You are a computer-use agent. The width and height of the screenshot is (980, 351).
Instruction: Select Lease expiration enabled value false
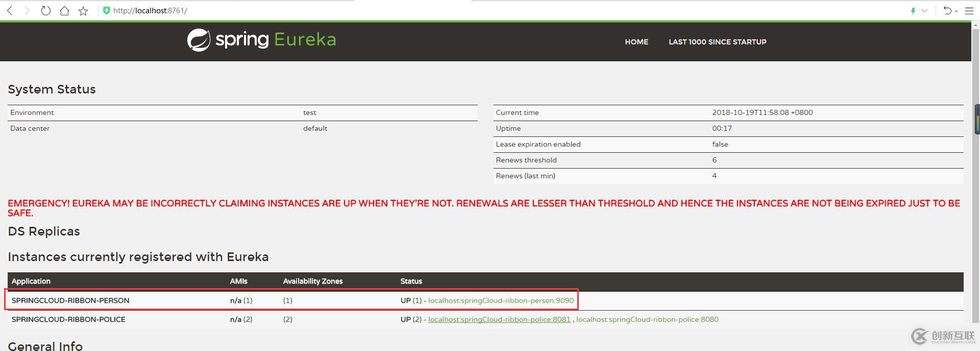tap(720, 144)
